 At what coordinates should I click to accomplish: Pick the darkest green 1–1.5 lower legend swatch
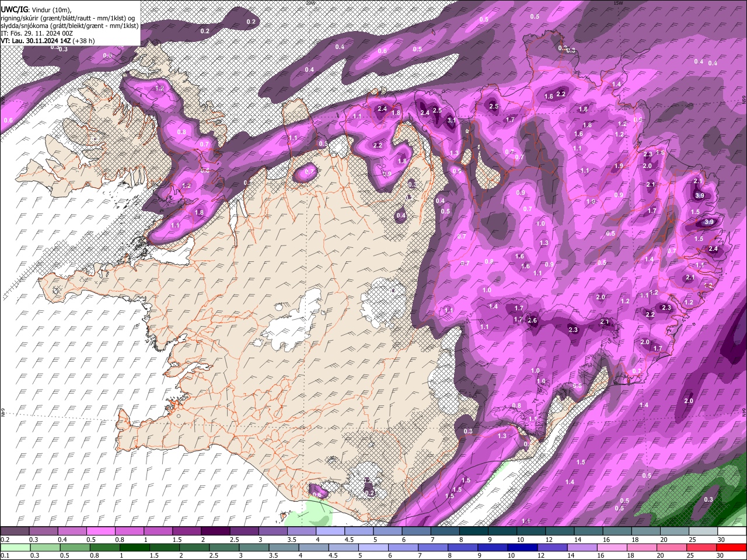point(134,547)
